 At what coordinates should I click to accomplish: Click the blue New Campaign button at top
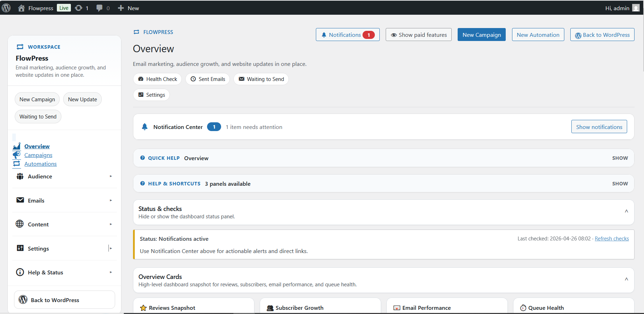(x=482, y=35)
